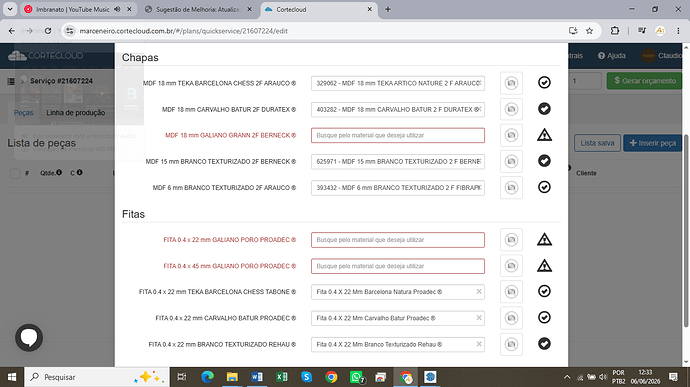Viewport: 690px width, 387px height.
Task: Click copy icon for MDF 15 mm BRANCO TEXTURIZADO row
Action: (x=511, y=162)
